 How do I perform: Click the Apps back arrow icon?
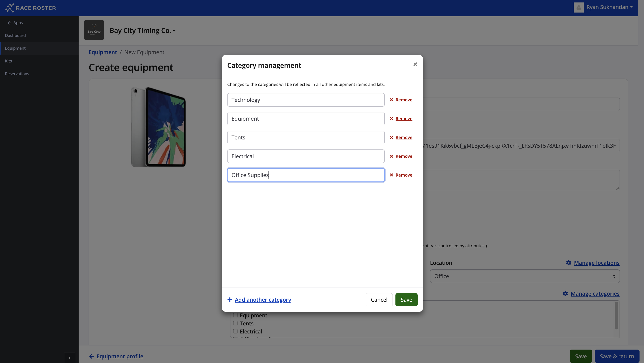(x=9, y=23)
